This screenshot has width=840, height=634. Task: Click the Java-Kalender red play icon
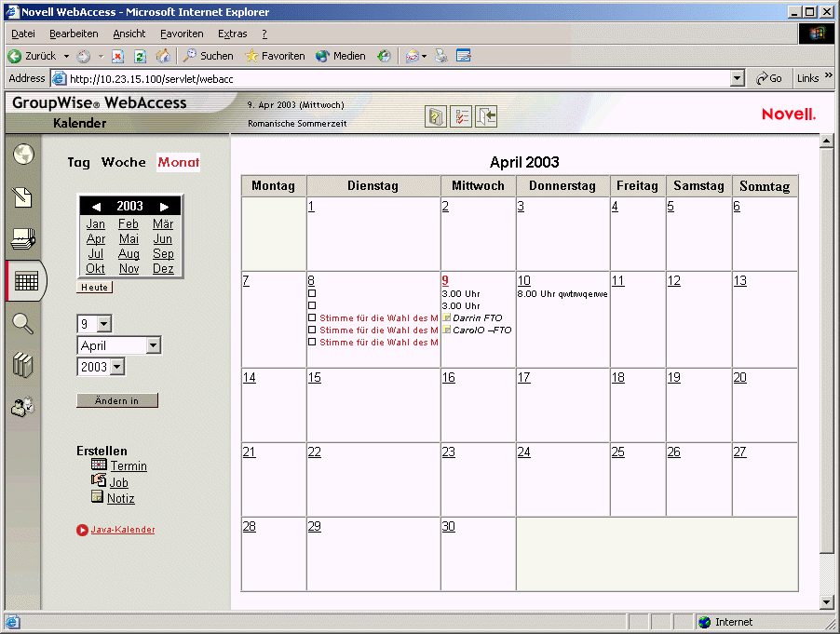pos(82,530)
